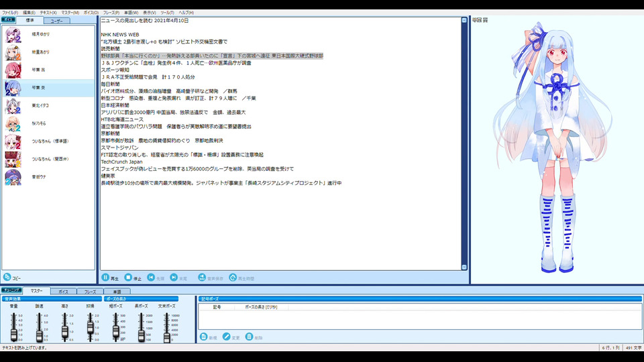
Task: Click scrollbar up arrow in text editor
Action: click(464, 20)
